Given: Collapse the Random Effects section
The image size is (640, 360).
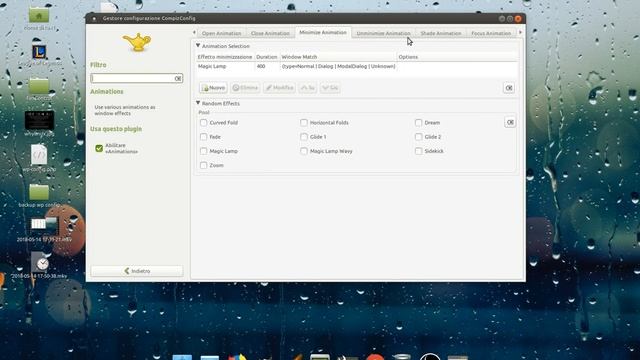Looking at the screenshot, I should point(198,103).
